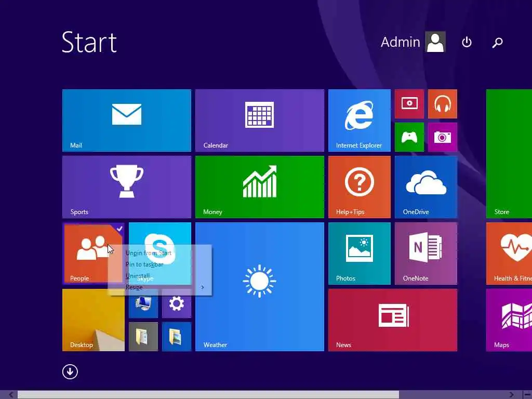Show all apps with down arrow
Viewport: 532px width, 399px height.
pyautogui.click(x=70, y=371)
